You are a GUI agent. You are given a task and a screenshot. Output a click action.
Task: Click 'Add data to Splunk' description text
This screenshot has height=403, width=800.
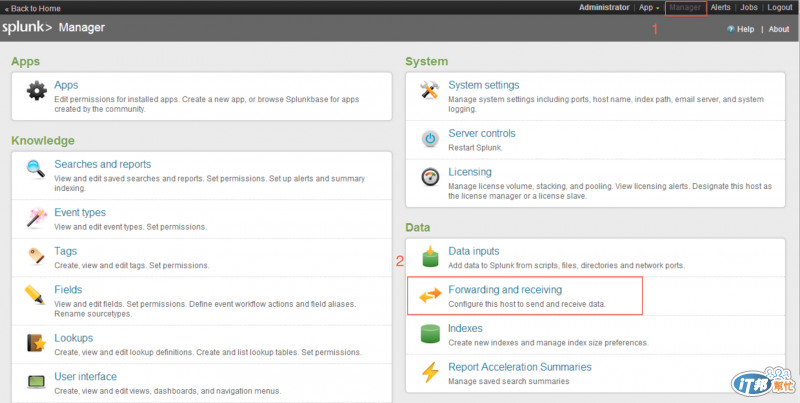(x=566, y=266)
